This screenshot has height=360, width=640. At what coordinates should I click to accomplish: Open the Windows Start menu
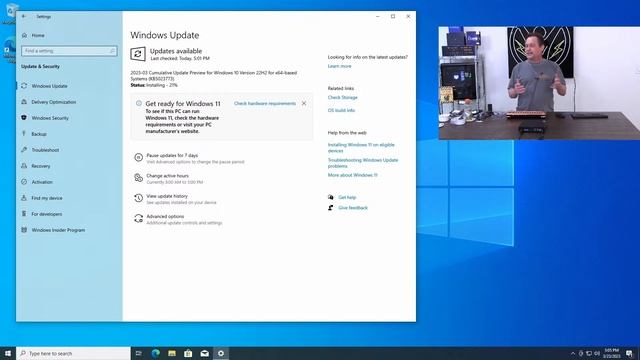point(8,353)
